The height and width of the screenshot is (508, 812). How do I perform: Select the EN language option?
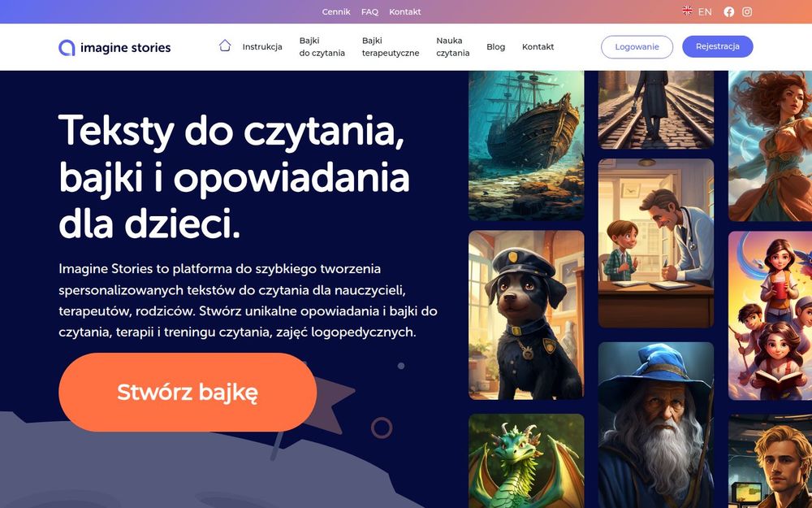[x=705, y=12]
